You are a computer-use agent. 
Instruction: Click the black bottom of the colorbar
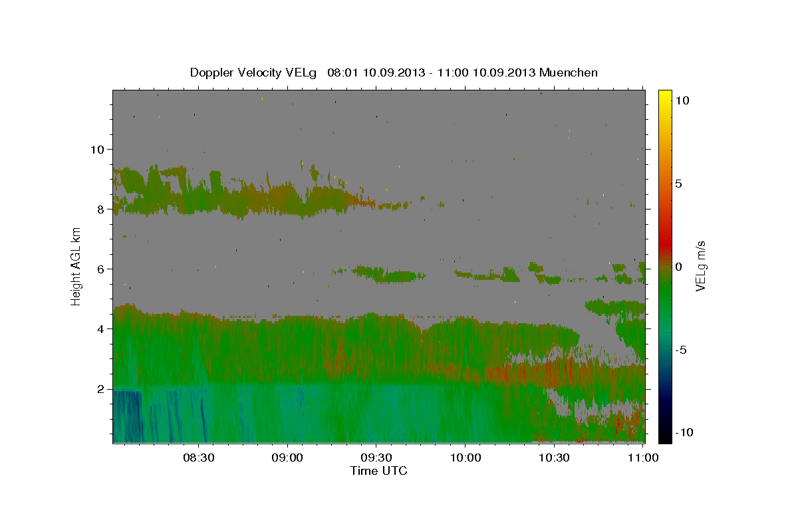664,436
